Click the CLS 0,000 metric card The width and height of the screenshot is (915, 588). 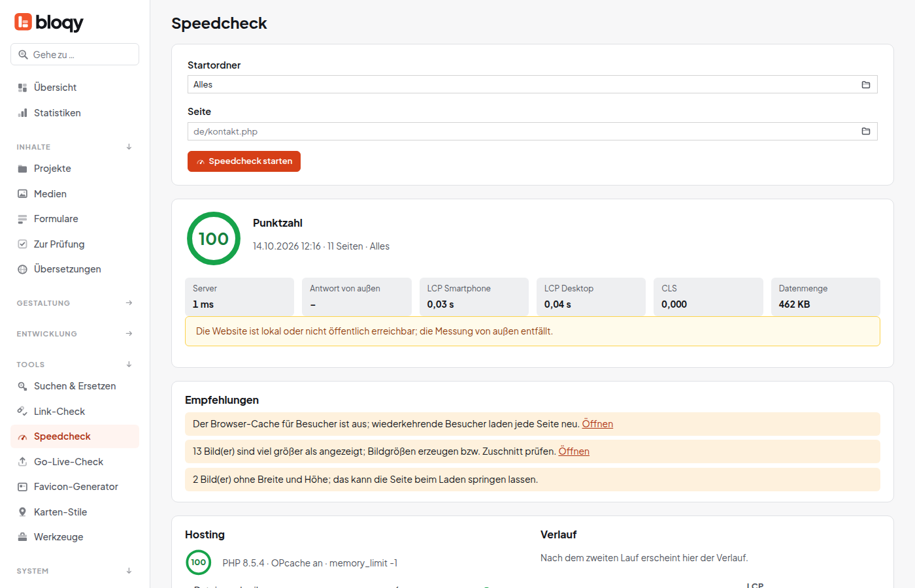tap(708, 297)
